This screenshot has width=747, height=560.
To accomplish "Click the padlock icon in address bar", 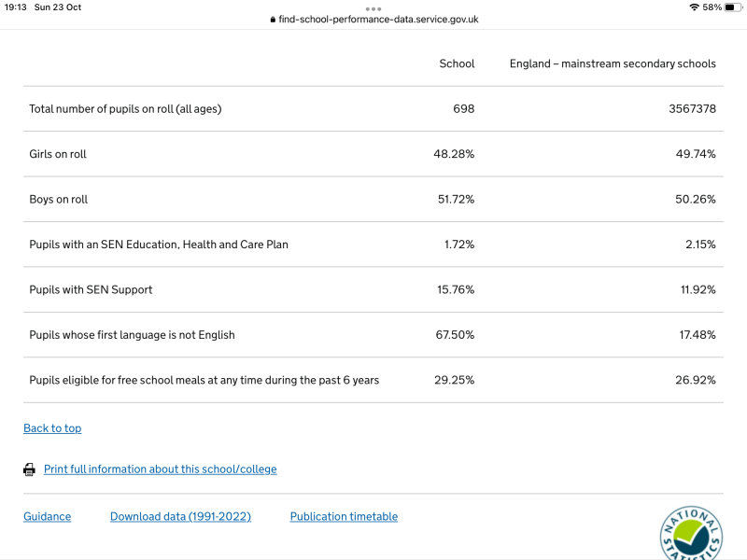I will coord(273,20).
